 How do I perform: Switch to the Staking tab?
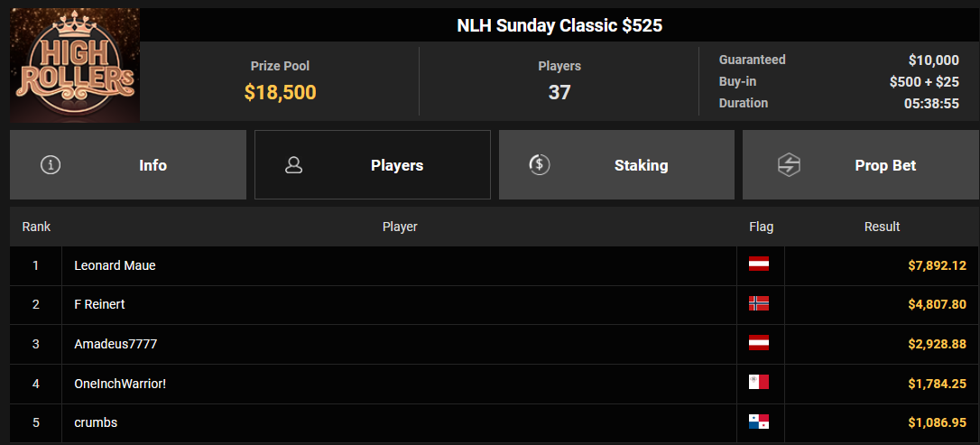click(616, 165)
